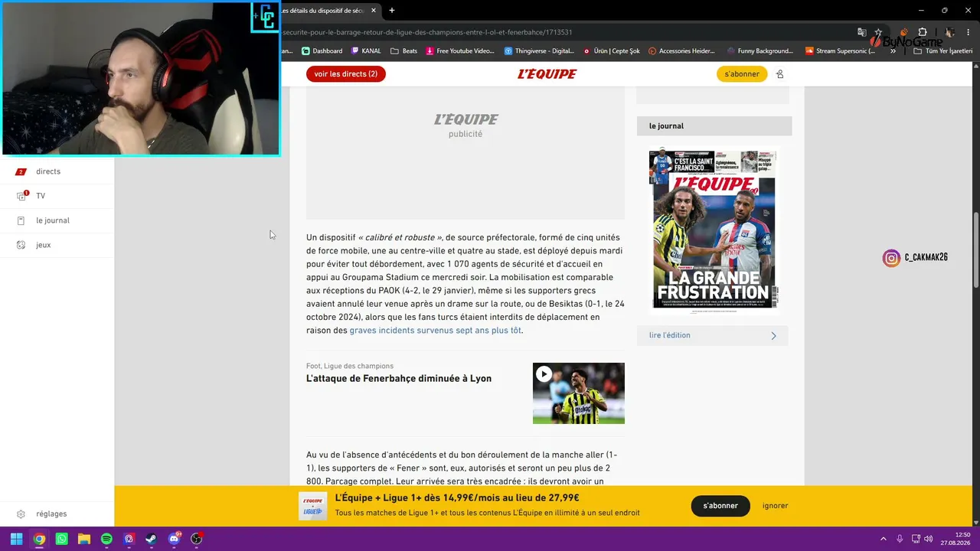
Task: Open the jeux sidebar icon
Action: coord(21,245)
